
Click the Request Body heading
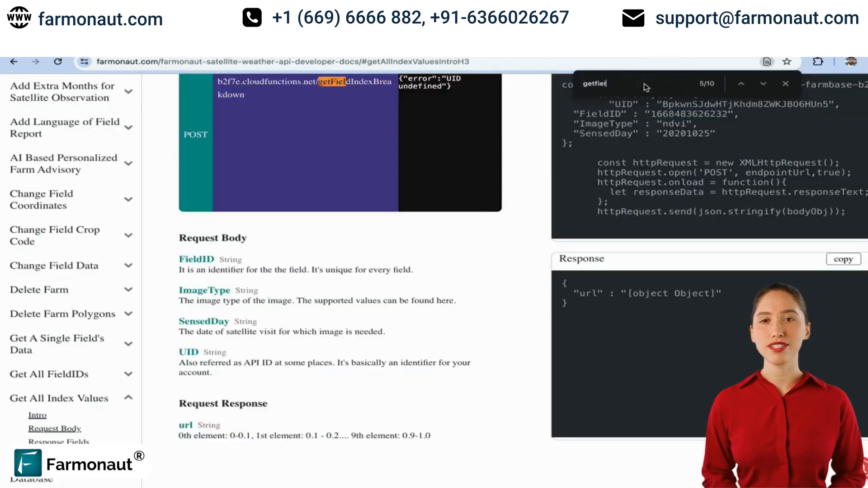(212, 238)
